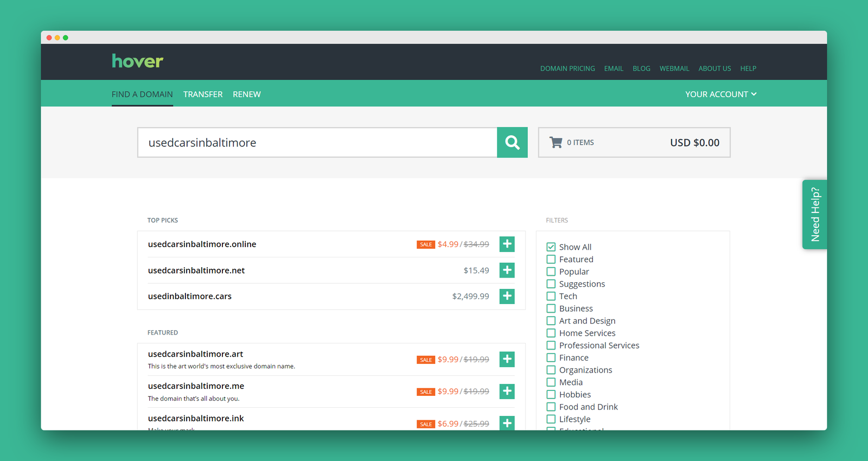The width and height of the screenshot is (868, 461).
Task: Go to About Us page
Action: tap(714, 68)
